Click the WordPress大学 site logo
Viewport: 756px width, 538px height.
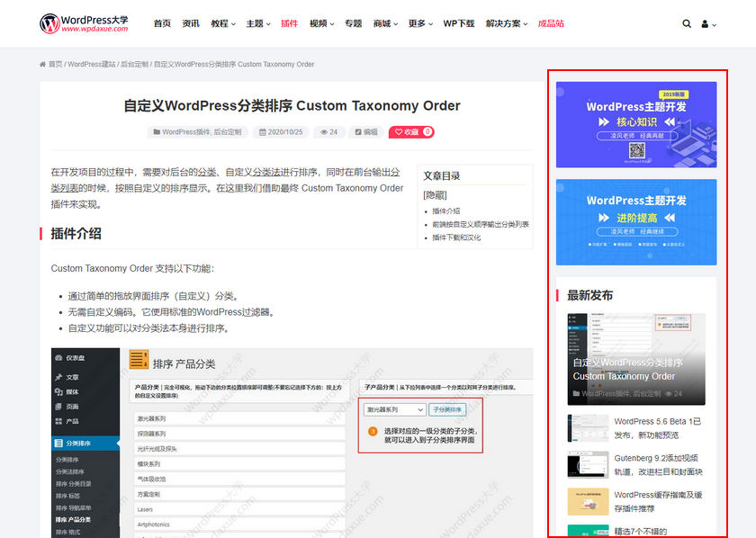point(84,23)
